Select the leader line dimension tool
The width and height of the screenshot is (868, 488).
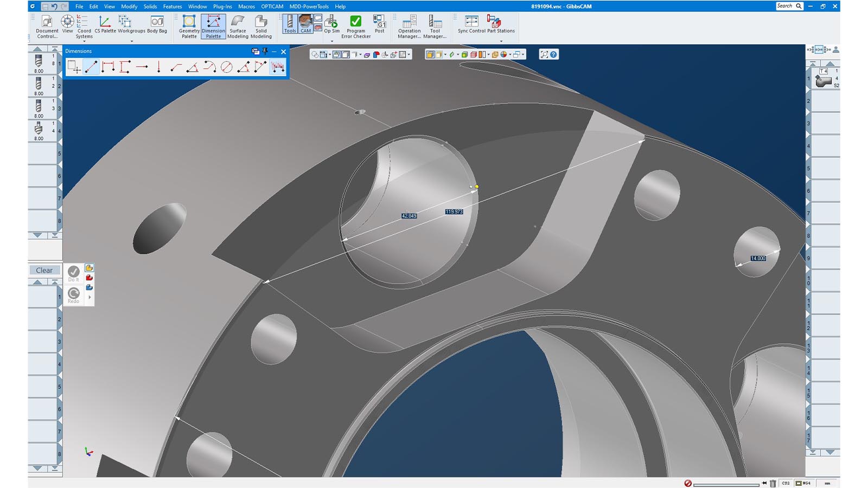point(175,67)
